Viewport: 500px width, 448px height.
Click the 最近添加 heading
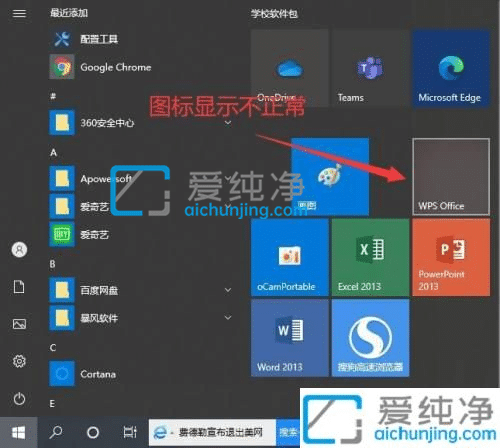[x=69, y=13]
